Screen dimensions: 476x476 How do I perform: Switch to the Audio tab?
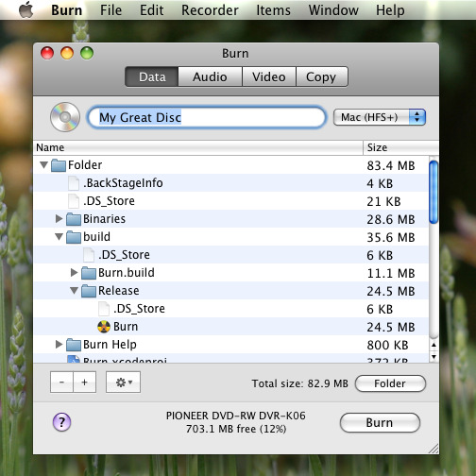click(x=210, y=76)
